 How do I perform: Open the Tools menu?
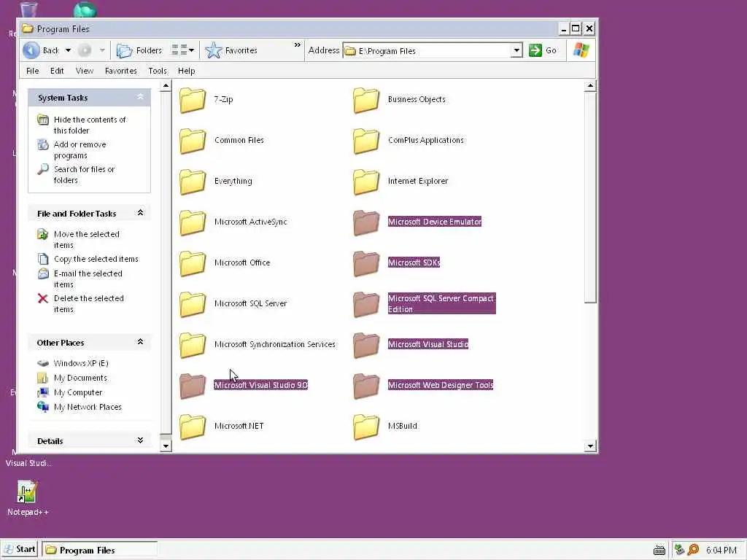pos(158,71)
